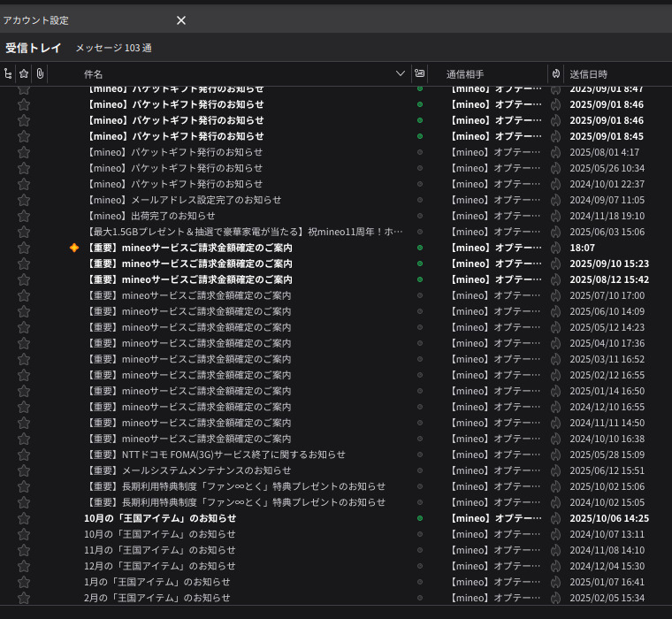Sort by the attachment paperclip column

point(40,74)
